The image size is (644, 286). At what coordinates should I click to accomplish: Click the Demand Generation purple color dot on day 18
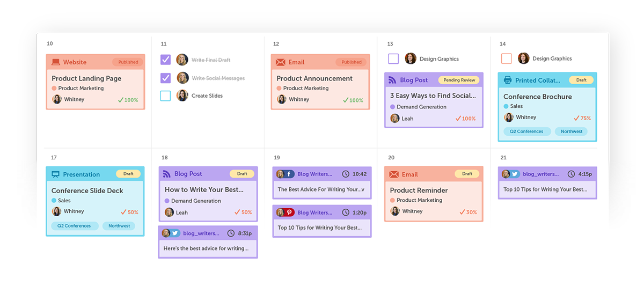167,201
